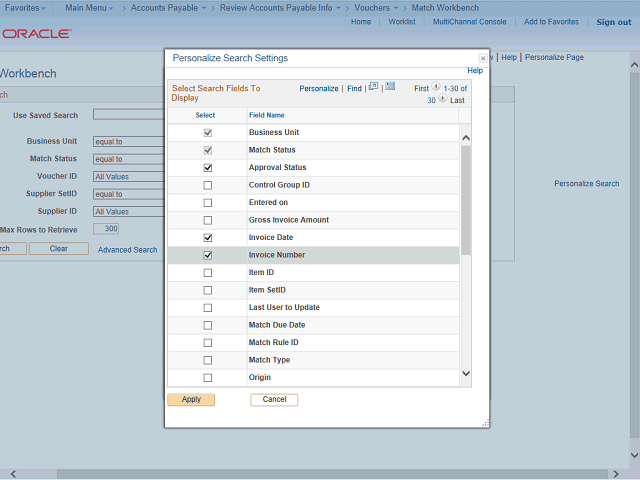Cancel the personalize dialog
Screen dimensions: 640x480
click(x=274, y=400)
